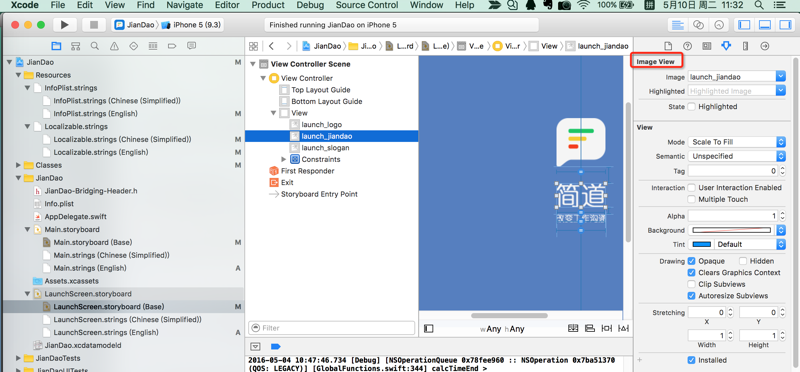The height and width of the screenshot is (372, 800).
Task: Open the Editor menu
Action: (x=227, y=5)
